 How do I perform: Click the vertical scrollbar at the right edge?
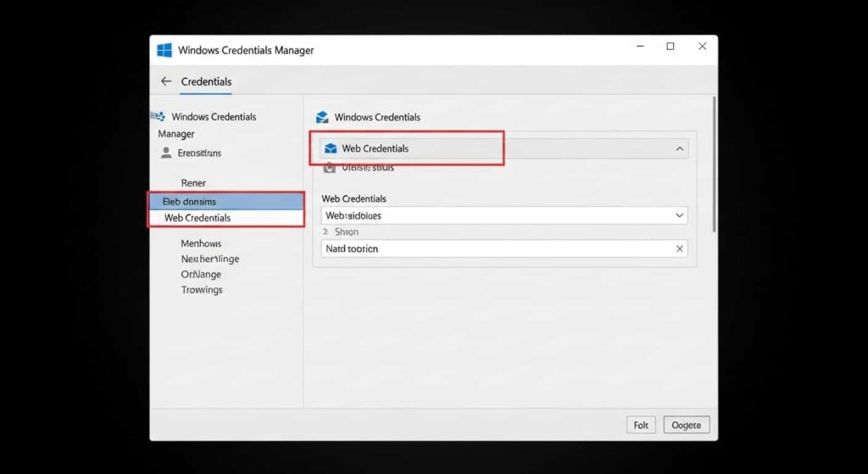714,165
